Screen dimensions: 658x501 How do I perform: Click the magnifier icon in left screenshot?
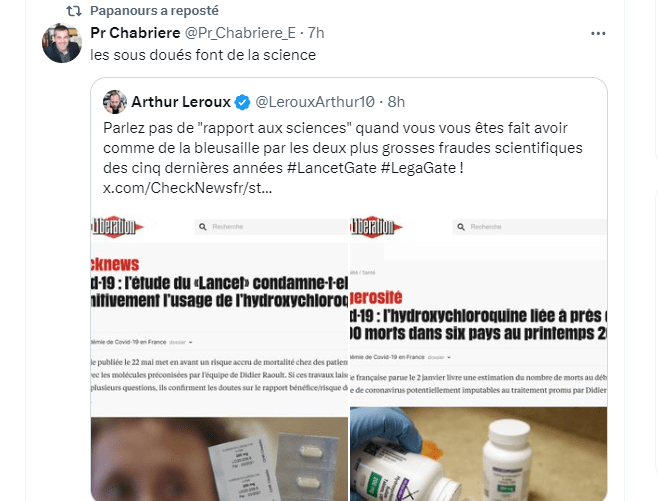click(x=203, y=227)
